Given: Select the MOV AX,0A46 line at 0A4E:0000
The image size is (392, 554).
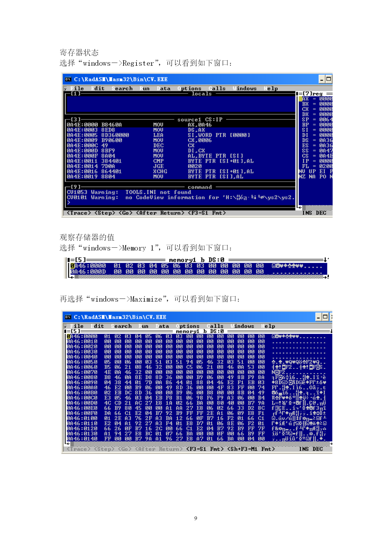Looking at the screenshot, I should tap(181, 125).
